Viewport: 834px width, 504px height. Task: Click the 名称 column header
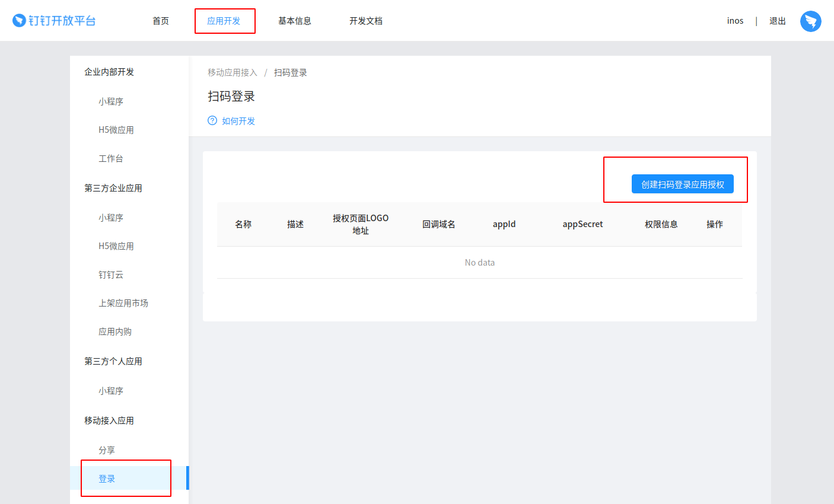click(243, 224)
